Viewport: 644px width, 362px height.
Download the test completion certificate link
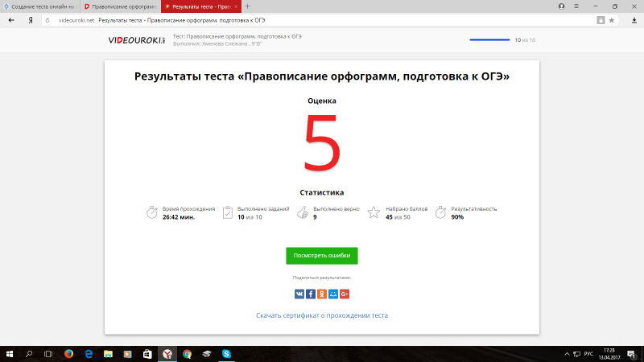[x=322, y=315]
